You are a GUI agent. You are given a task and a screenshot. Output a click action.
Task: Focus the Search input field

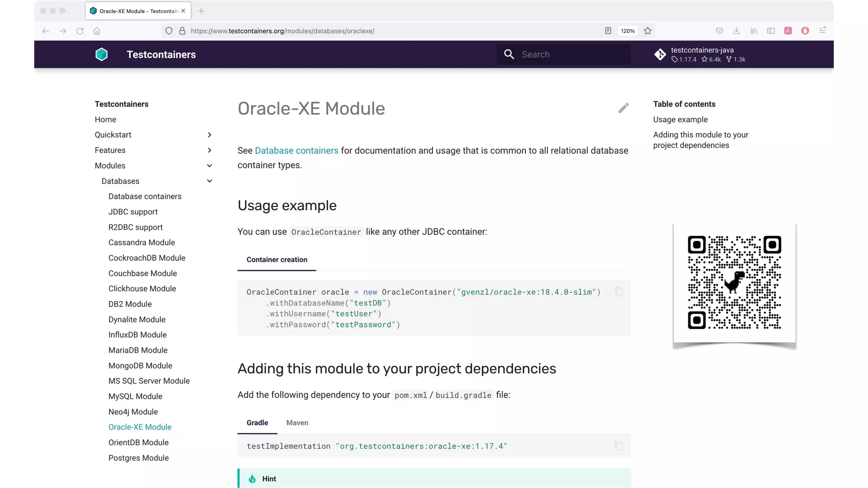coord(564,54)
